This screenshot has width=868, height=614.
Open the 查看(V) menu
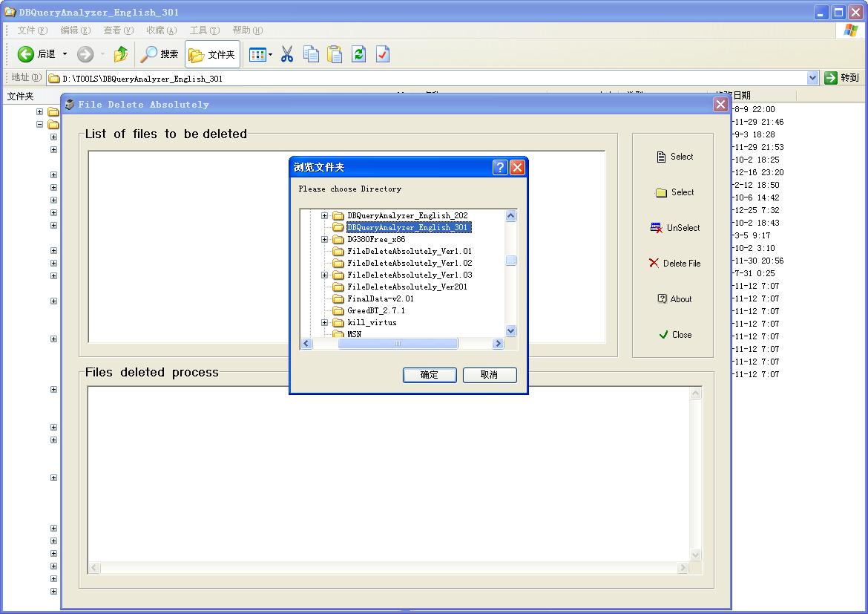119,30
